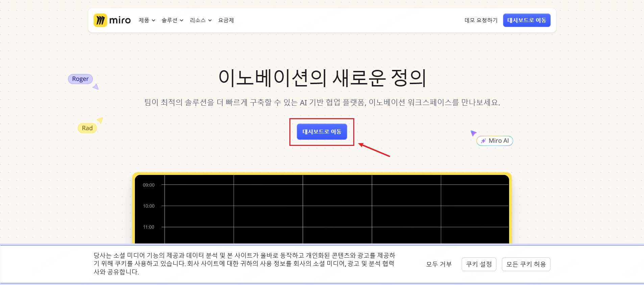Click the Miro AI badge
644x285 pixels.
click(495, 141)
